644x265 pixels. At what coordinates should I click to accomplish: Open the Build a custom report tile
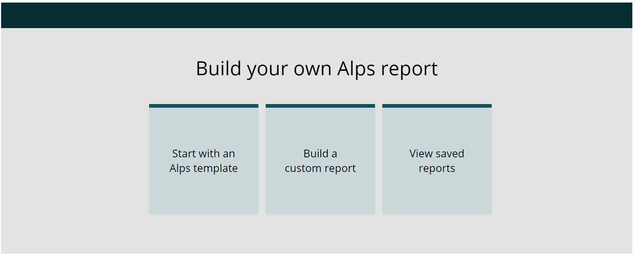(x=320, y=159)
